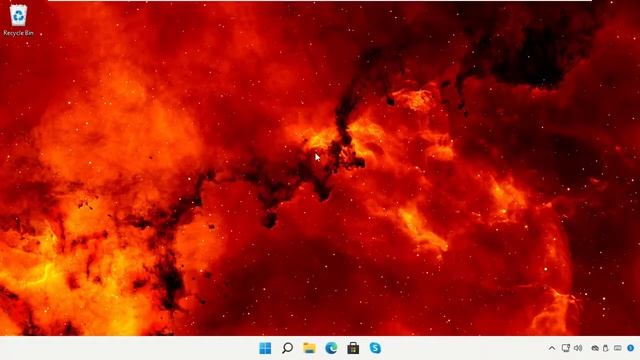Viewport: 640px width, 360px height.
Task: Launch File Explorer from taskbar
Action: point(309,348)
